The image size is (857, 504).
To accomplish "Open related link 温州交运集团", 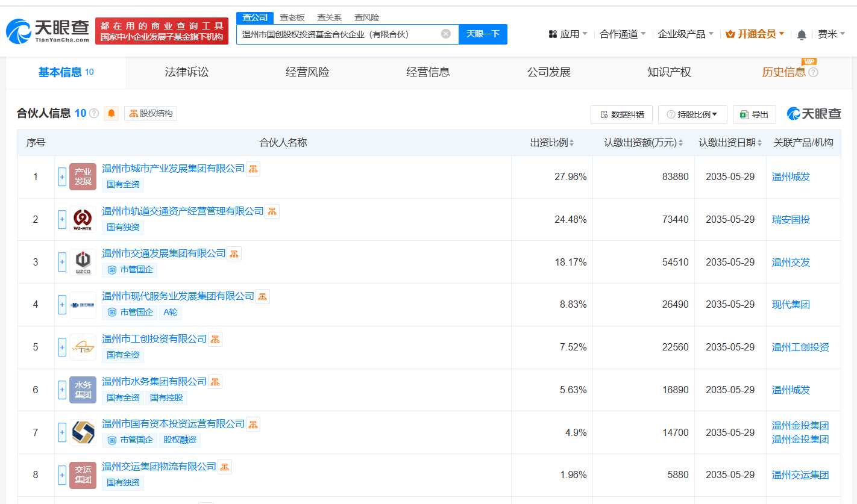I will click(800, 475).
